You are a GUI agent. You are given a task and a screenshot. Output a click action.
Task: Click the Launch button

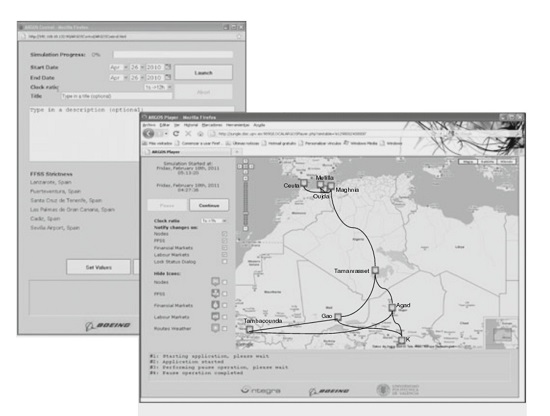click(203, 73)
